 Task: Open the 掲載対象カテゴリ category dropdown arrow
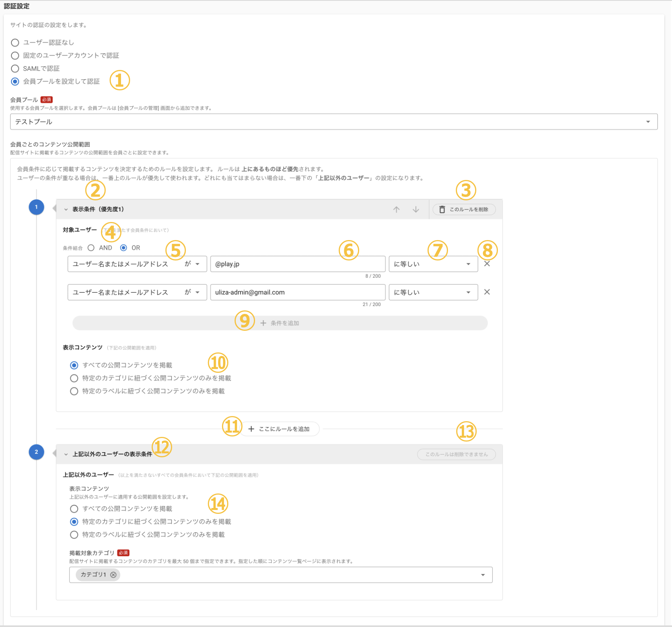tap(483, 575)
